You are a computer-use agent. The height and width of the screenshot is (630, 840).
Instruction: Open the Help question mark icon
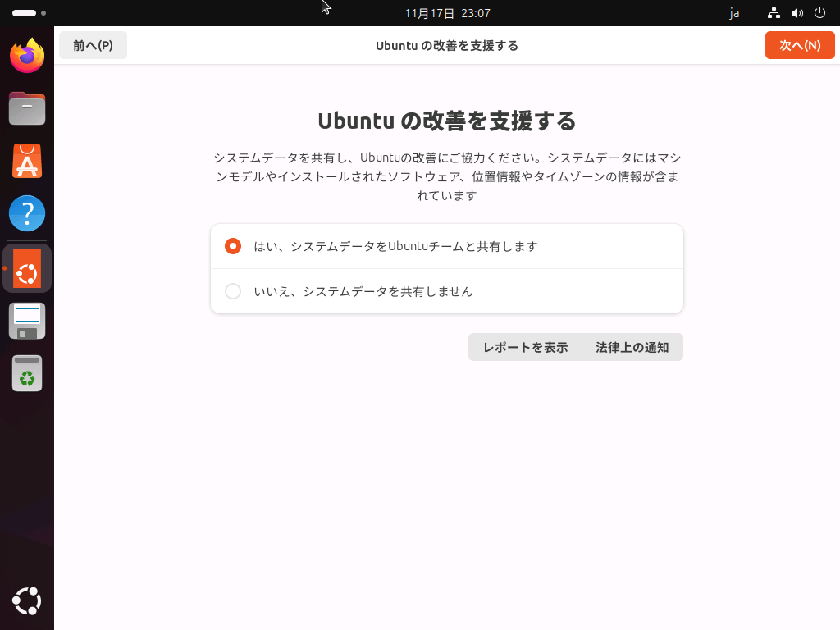27,213
